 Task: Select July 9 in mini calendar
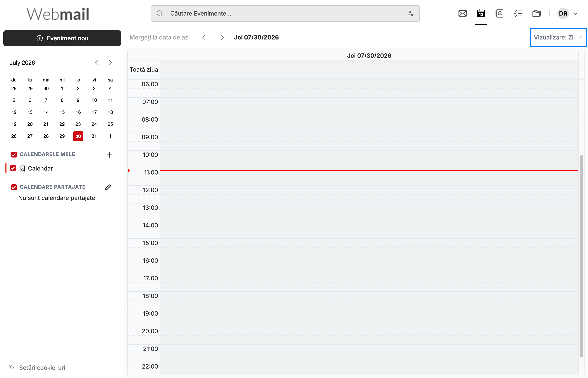(x=78, y=100)
